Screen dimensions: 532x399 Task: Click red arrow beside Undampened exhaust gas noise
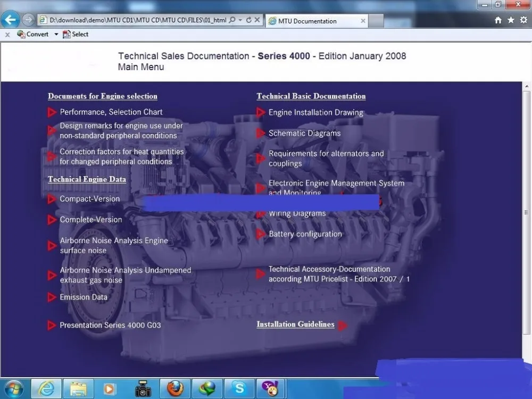click(52, 275)
